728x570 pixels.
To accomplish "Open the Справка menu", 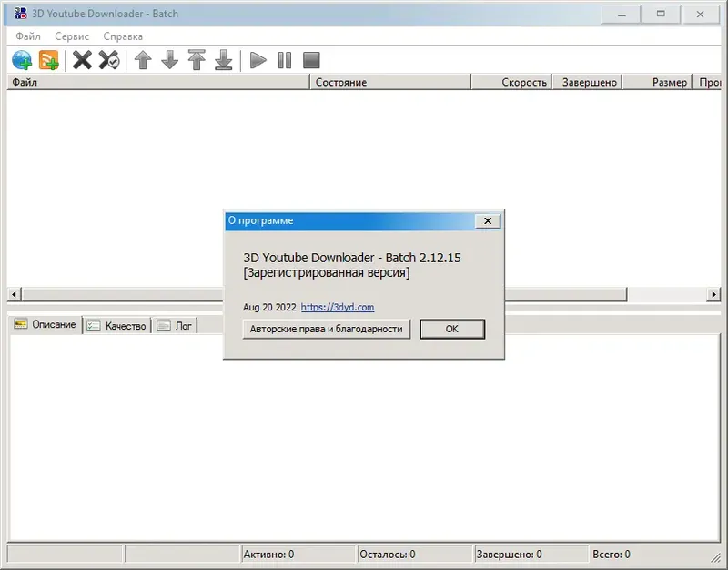I will click(x=123, y=36).
